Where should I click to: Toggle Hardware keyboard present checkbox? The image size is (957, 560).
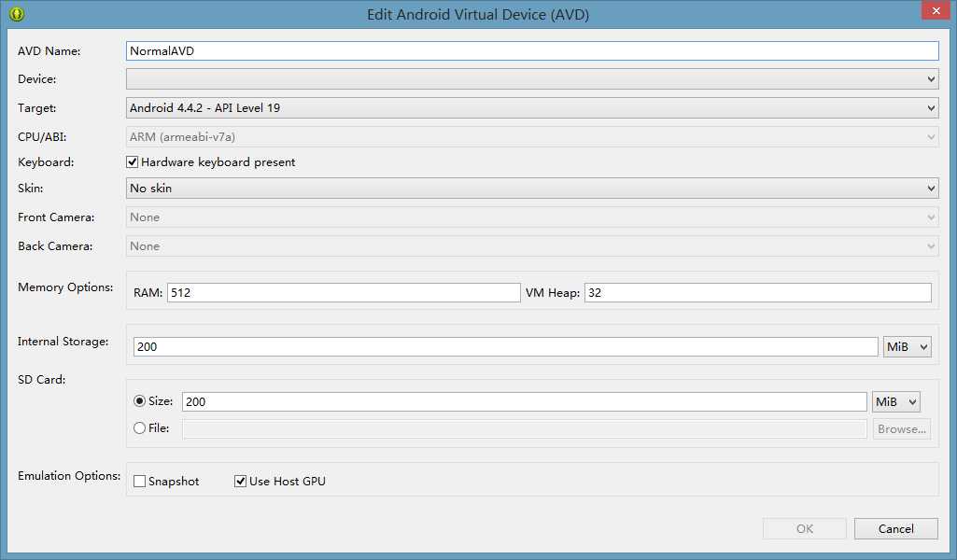pyautogui.click(x=132, y=162)
